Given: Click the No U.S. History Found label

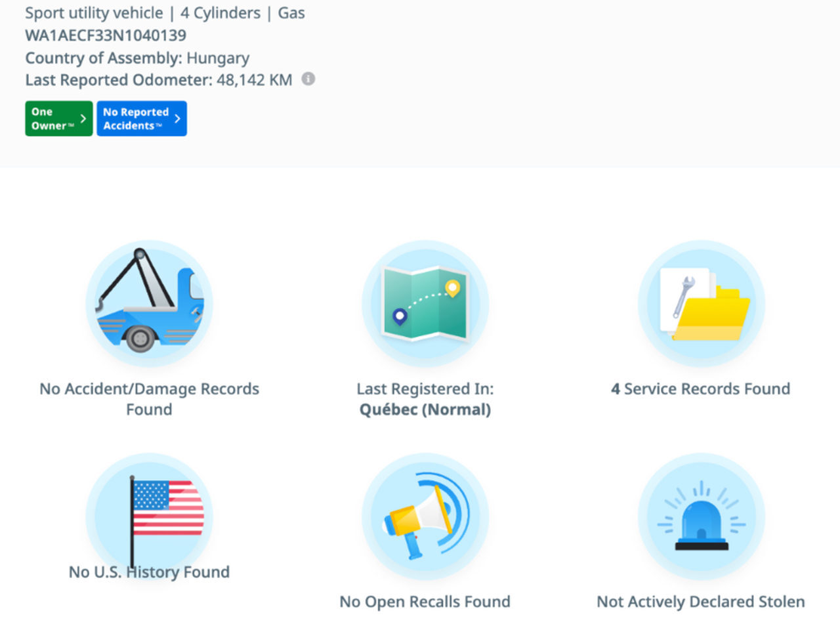Looking at the screenshot, I should pos(150,572).
